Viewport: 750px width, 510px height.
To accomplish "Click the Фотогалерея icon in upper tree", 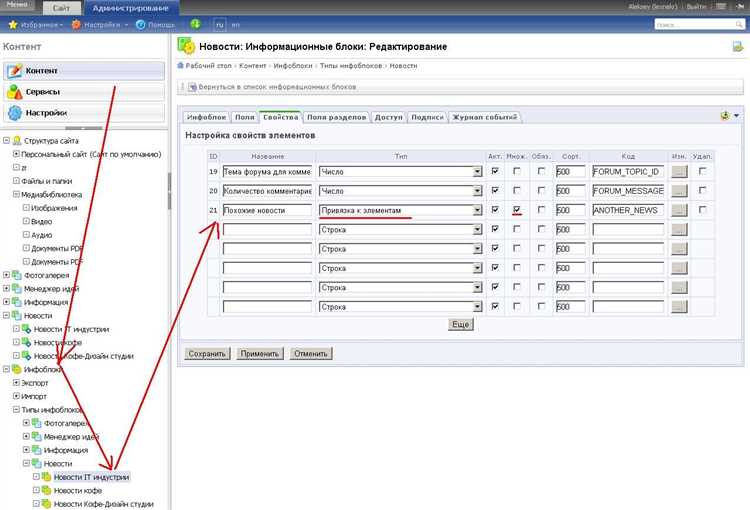I will (x=17, y=276).
